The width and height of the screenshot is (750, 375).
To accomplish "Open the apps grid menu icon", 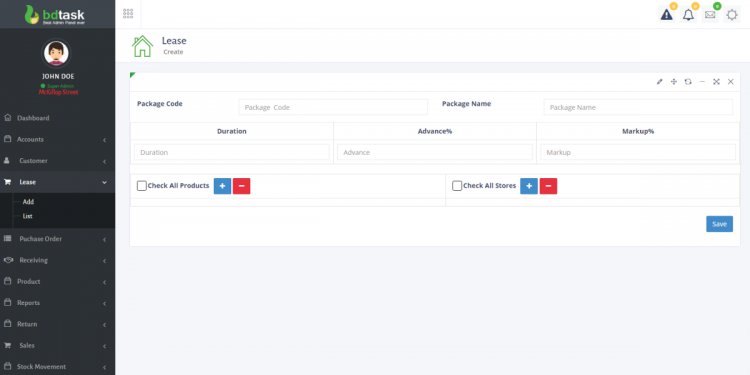I will [128, 13].
